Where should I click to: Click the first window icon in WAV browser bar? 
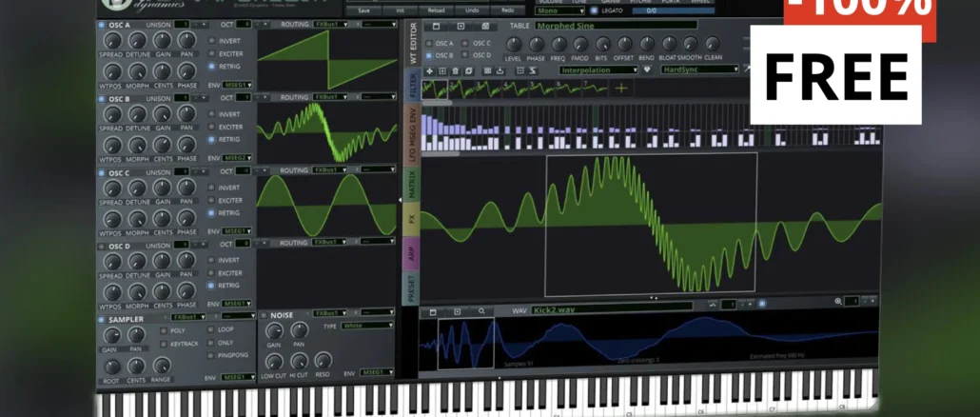433,310
